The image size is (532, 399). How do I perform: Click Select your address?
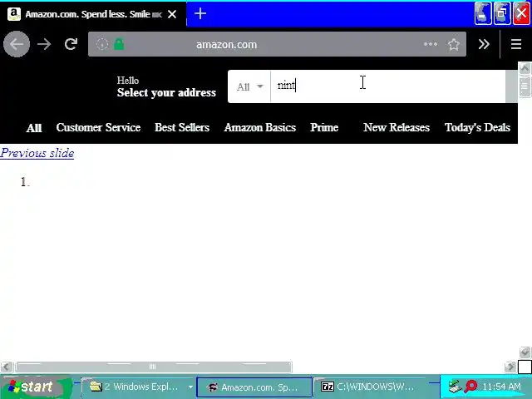tap(166, 92)
